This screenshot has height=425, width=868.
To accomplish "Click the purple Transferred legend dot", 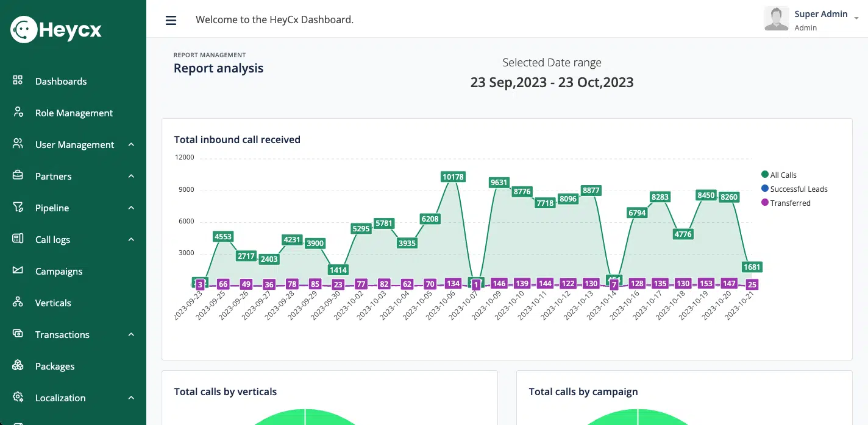I will pyautogui.click(x=764, y=203).
